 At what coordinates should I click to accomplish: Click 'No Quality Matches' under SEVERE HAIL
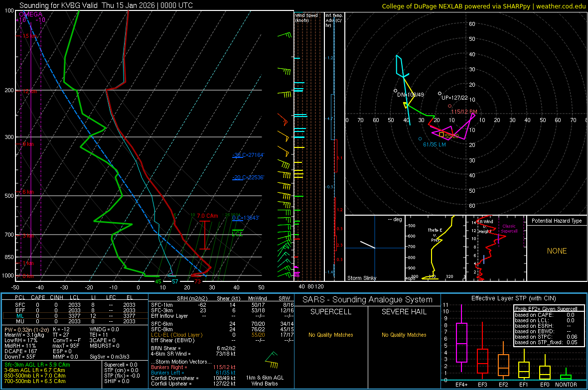404,335
